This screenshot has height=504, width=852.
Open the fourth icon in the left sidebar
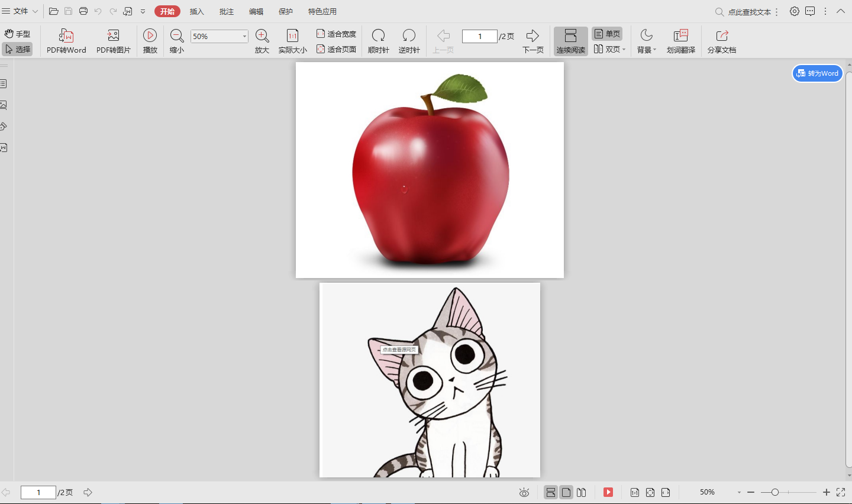click(x=4, y=148)
